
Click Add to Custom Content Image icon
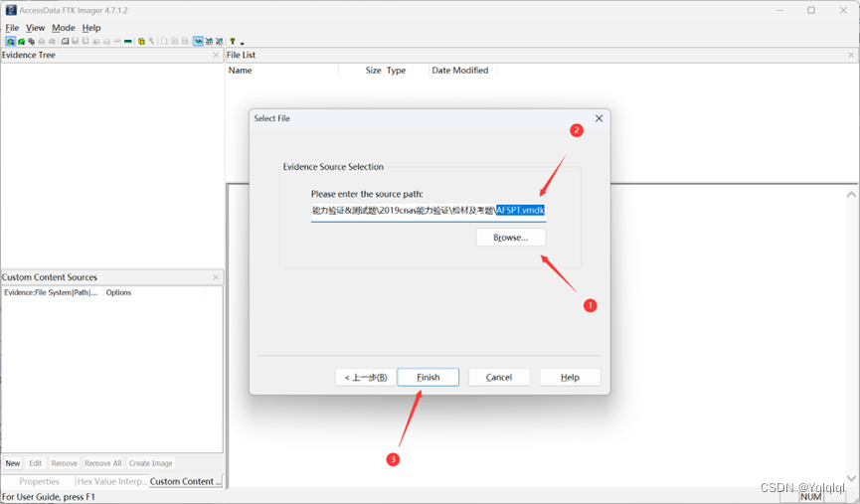pyautogui.click(x=96, y=41)
